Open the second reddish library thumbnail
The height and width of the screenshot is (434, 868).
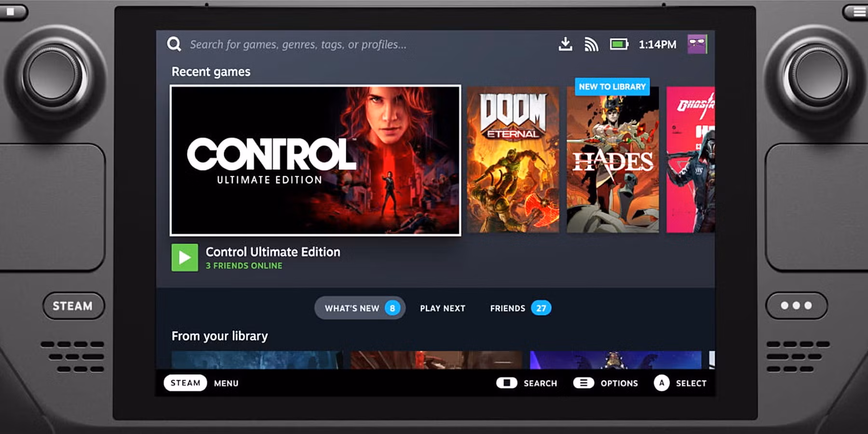pos(436,360)
